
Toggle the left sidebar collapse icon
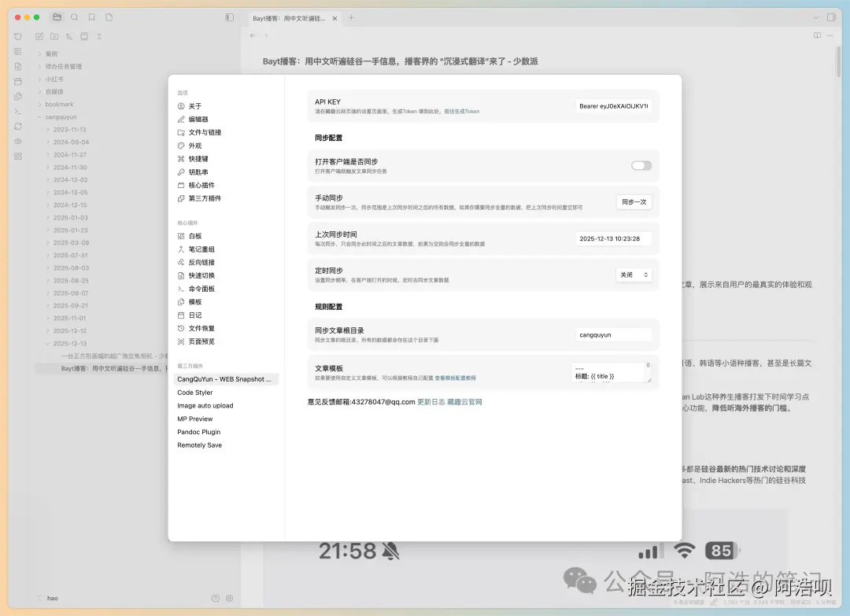click(229, 17)
